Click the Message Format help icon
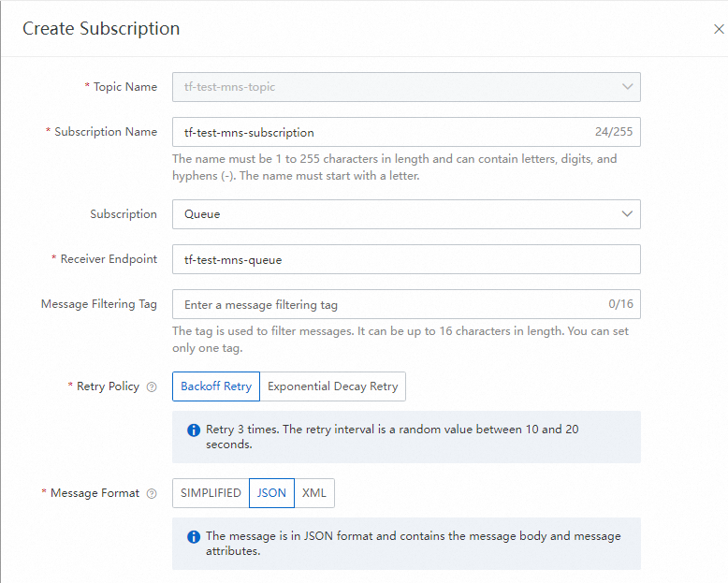Image resolution: width=728 pixels, height=583 pixels. tap(152, 493)
